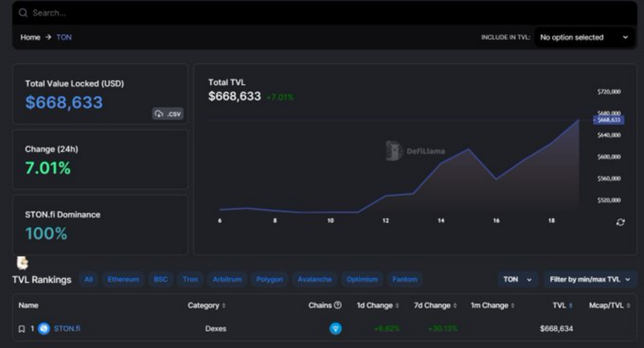
Task: Click the $668,633 chart value marker
Action: click(x=609, y=120)
